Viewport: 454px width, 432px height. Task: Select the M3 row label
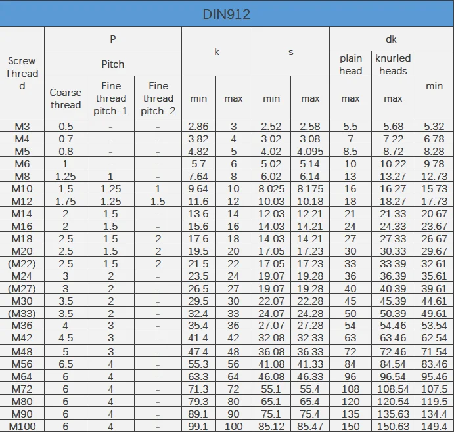pos(22,127)
